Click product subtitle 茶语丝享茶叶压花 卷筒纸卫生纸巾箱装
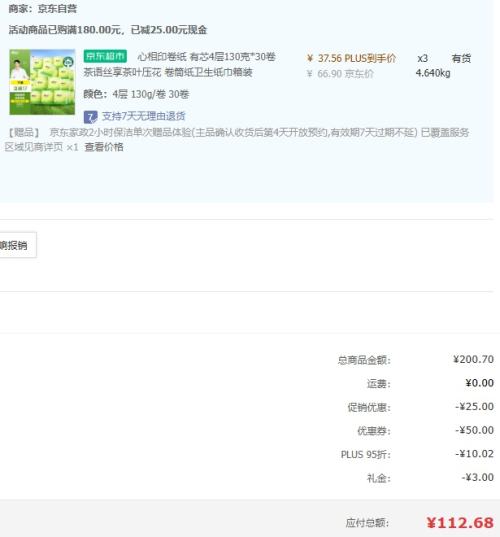 click(168, 72)
